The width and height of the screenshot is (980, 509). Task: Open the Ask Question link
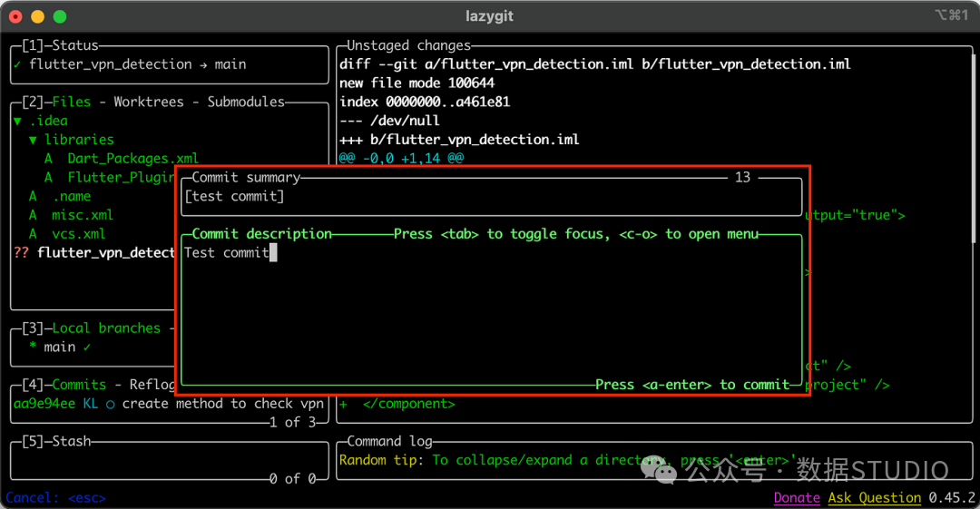click(875, 498)
